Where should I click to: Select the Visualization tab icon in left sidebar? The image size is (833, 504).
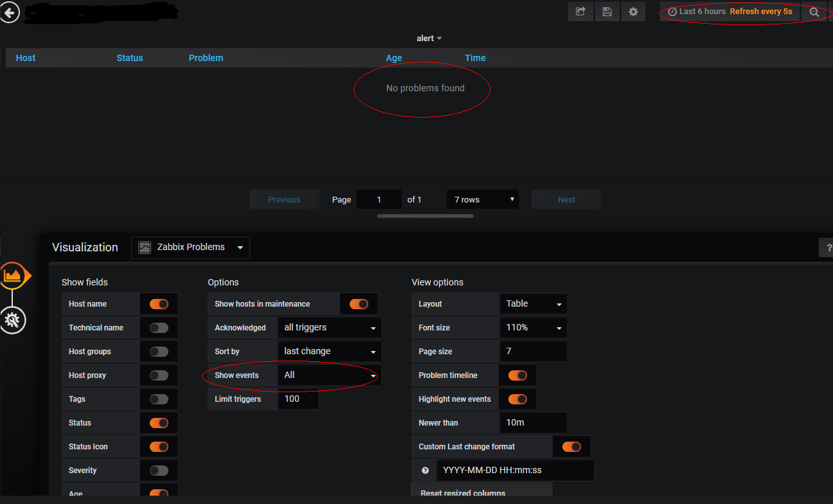click(x=13, y=275)
